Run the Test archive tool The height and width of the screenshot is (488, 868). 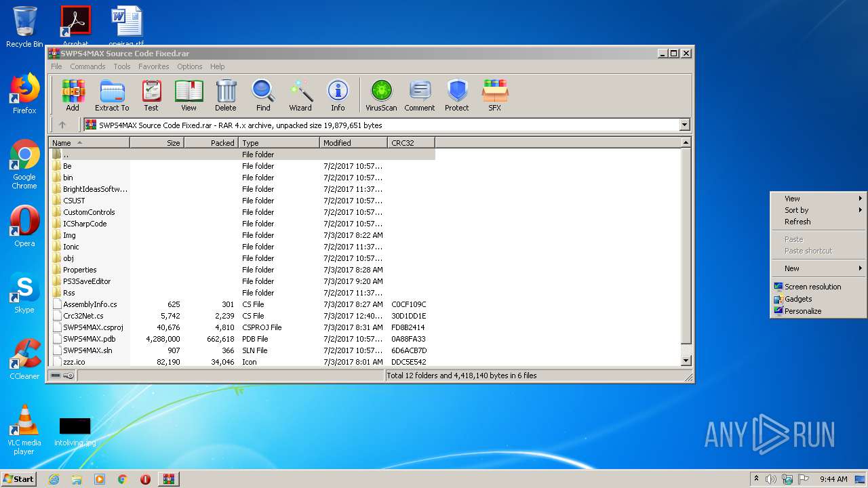(x=151, y=95)
